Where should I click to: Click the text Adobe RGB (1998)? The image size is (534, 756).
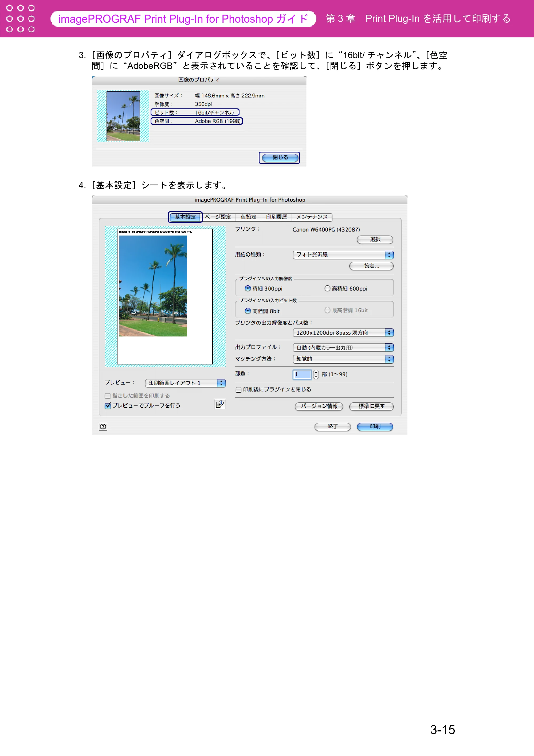click(218, 121)
